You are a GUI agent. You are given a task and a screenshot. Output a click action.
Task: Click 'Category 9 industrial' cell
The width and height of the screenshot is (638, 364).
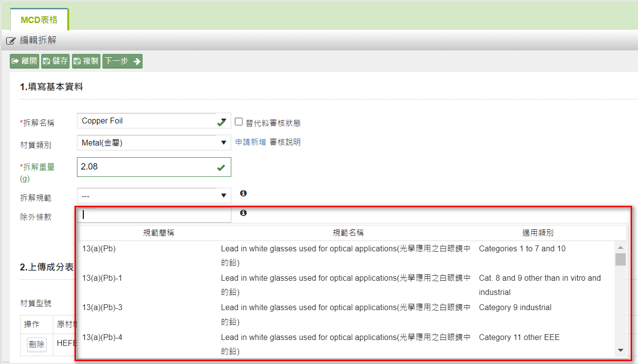tap(515, 308)
